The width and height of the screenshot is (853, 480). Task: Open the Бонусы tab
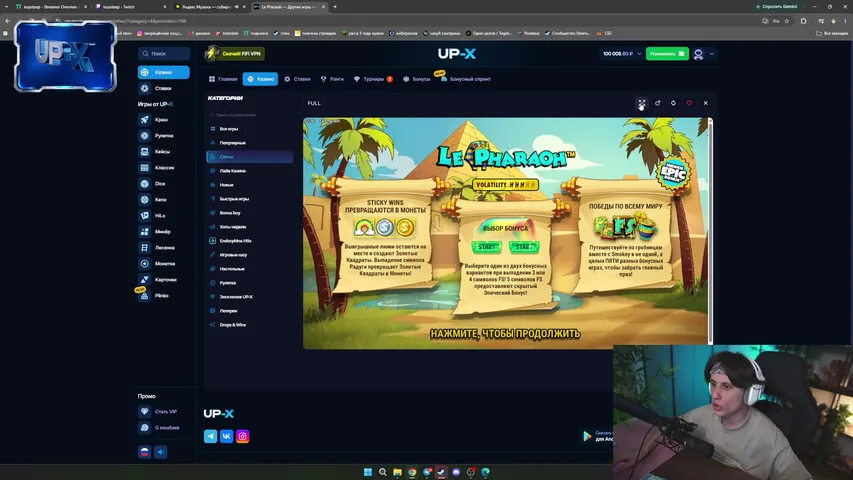pos(417,79)
